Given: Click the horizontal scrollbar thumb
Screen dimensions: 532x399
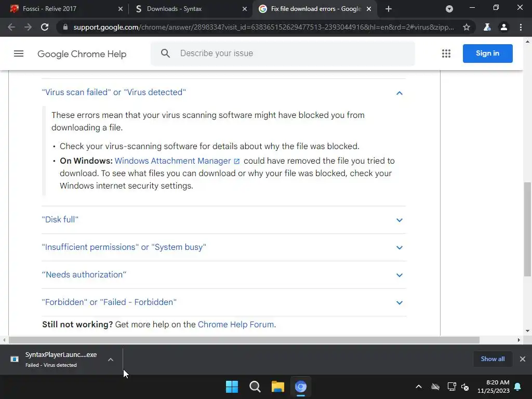Looking at the screenshot, I should click(x=244, y=340).
